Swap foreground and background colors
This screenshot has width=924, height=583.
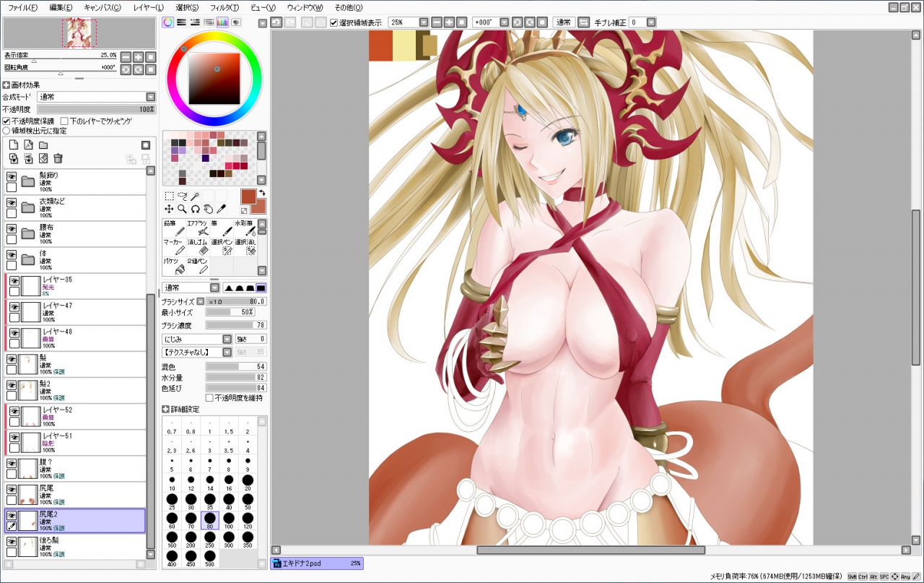coord(261,193)
